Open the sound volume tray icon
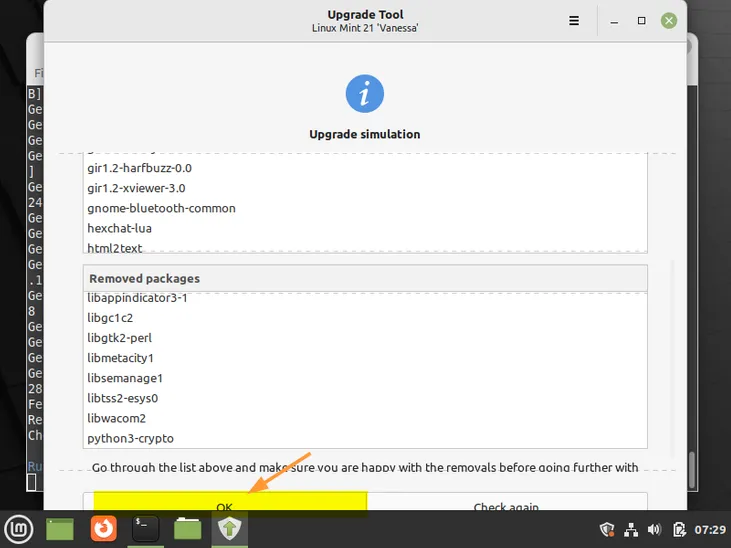The width and height of the screenshot is (731, 548). click(x=655, y=529)
